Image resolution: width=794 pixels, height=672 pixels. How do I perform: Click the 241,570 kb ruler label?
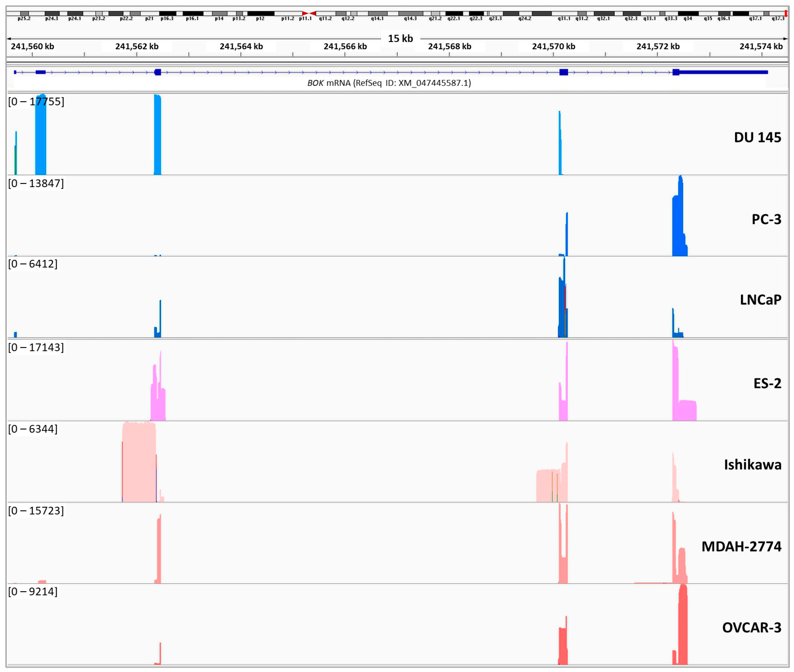click(x=554, y=46)
